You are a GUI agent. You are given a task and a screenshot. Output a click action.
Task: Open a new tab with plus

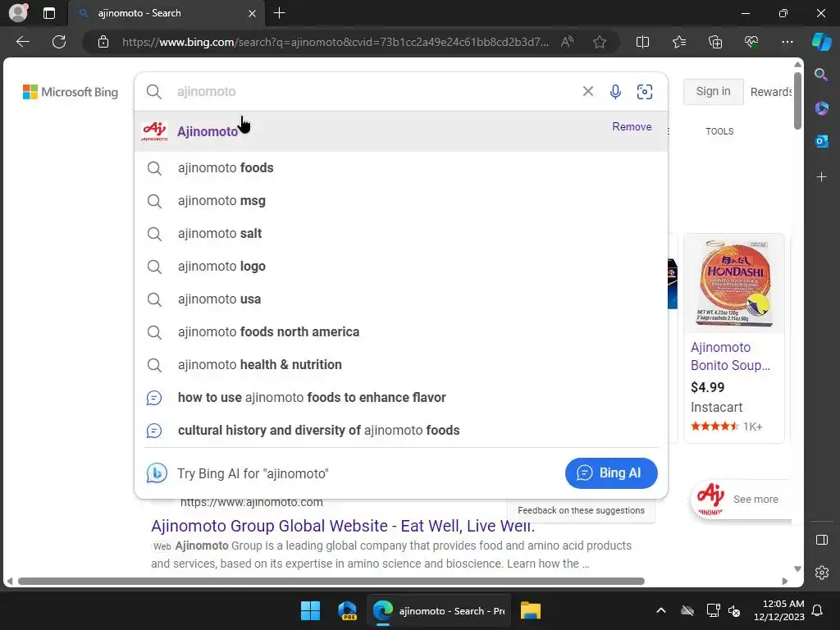pos(279,13)
